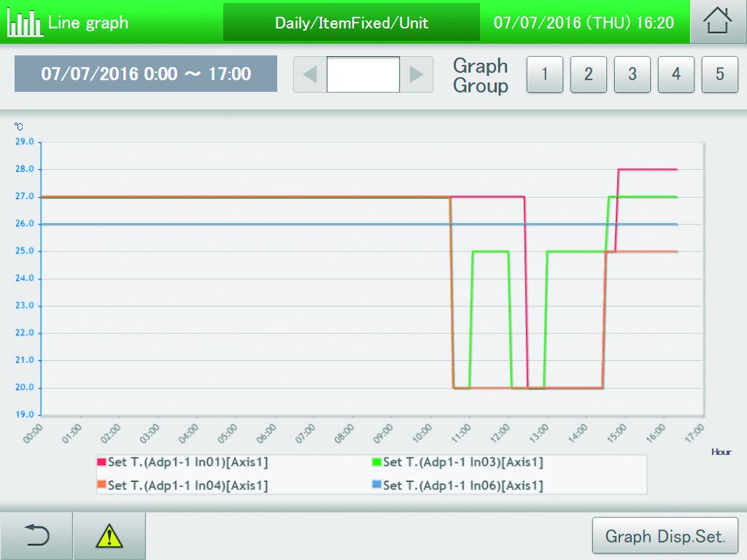Open the Daily/ItemFixed/Unit mode selector
This screenshot has height=560, width=747.
point(351,23)
